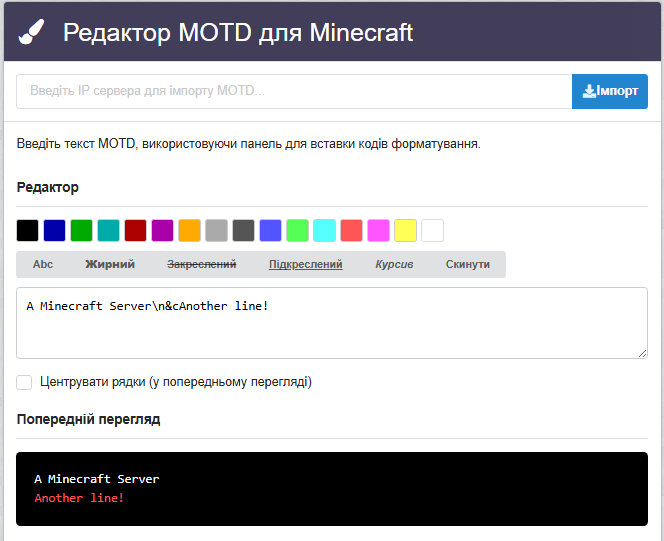Click the Попередній перегляд heading
The image size is (664, 541).
pos(89,420)
